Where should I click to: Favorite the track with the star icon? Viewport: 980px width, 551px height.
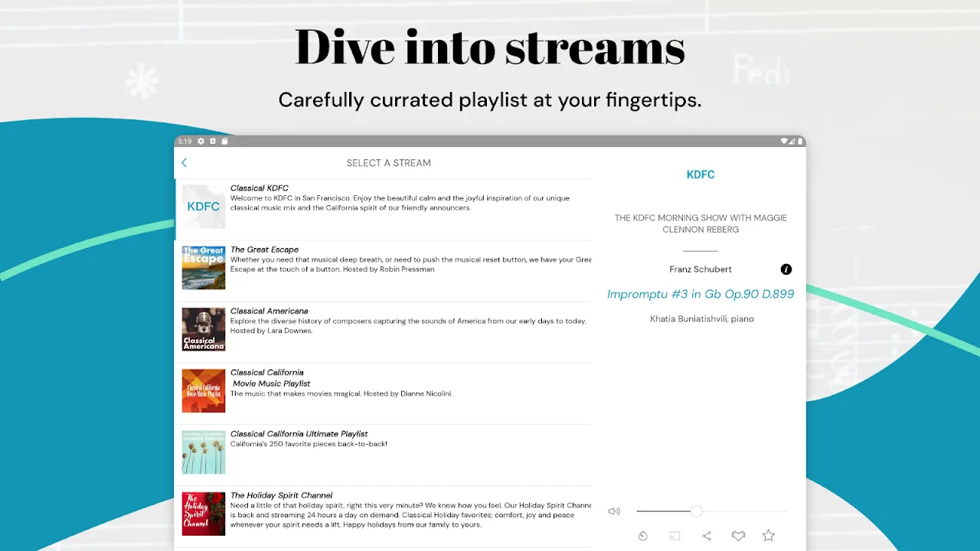(769, 536)
